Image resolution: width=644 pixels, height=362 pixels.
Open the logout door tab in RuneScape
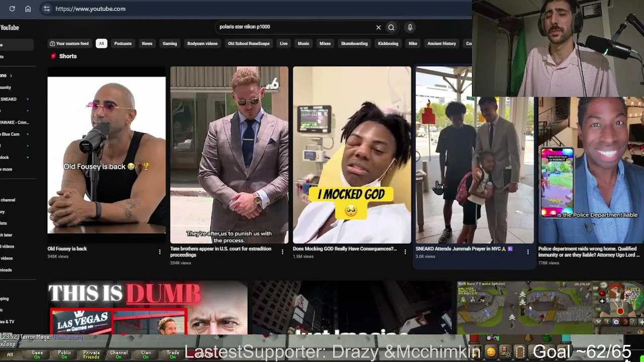[520, 352]
